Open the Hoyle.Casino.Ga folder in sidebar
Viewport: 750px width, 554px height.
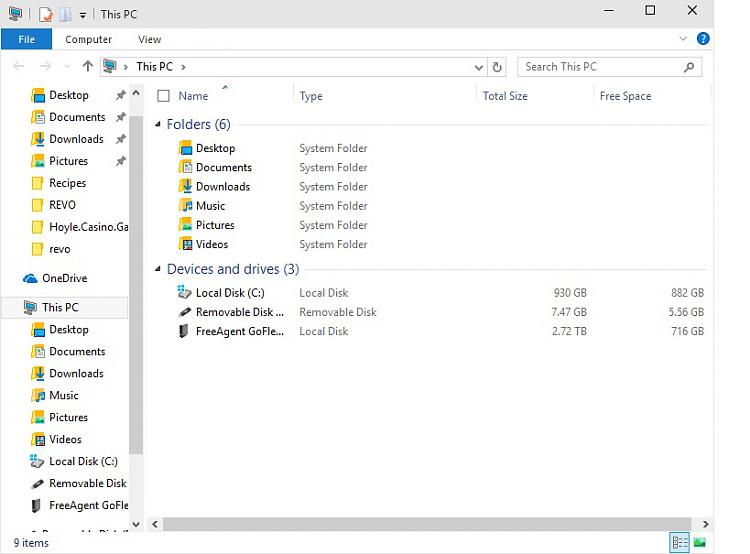coord(88,227)
